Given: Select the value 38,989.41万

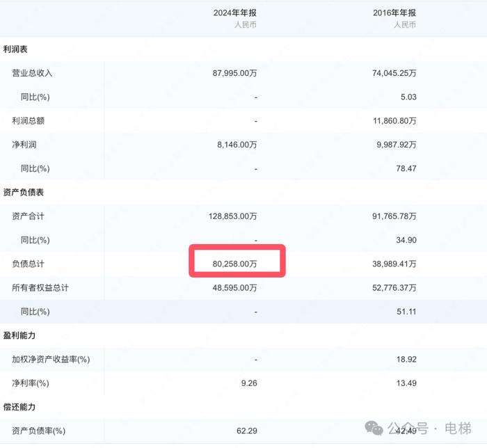Looking at the screenshot, I should coord(394,264).
